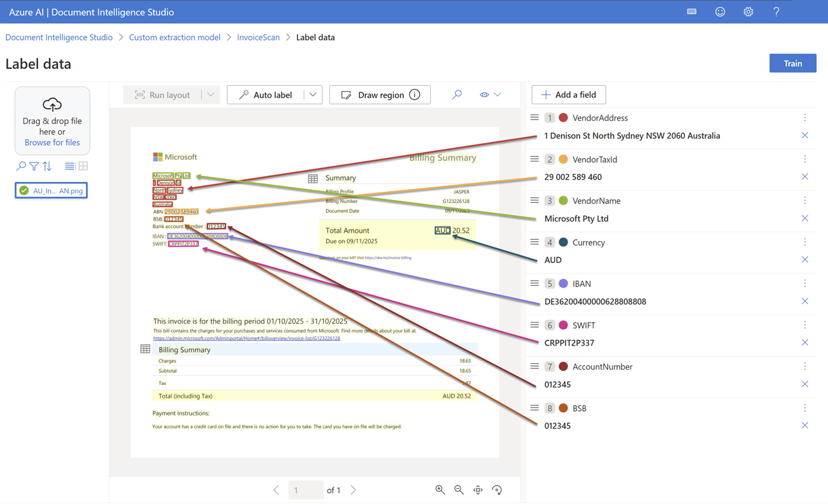Click the cloud upload icon
The image size is (828, 504).
tap(52, 104)
